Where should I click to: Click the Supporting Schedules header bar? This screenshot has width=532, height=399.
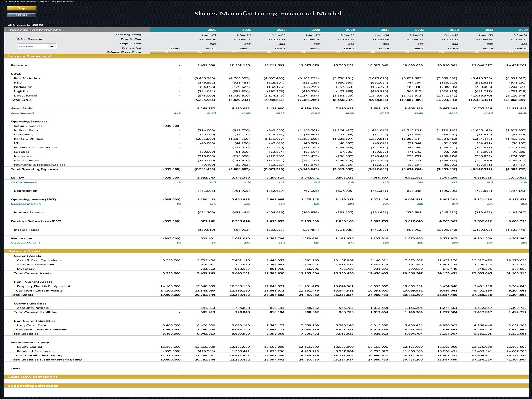pyautogui.click(x=33, y=385)
